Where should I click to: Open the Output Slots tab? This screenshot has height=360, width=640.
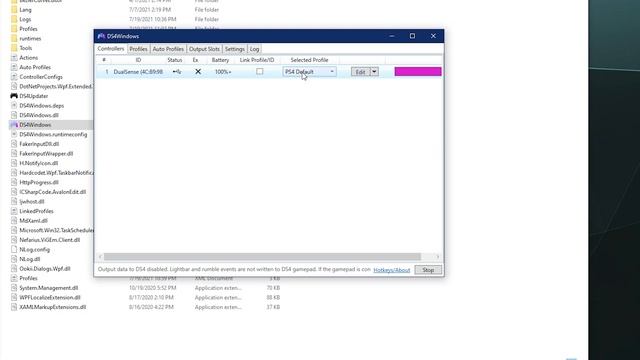204,49
